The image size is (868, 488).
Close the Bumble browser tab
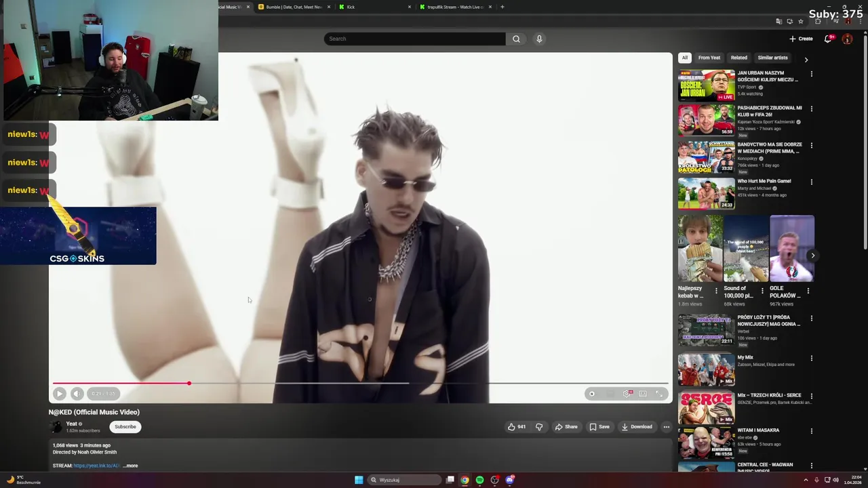[x=329, y=7]
